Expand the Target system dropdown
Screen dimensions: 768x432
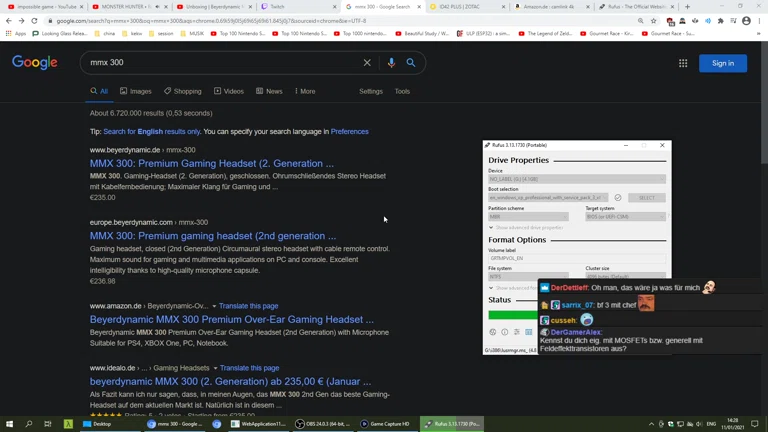[x=625, y=216]
